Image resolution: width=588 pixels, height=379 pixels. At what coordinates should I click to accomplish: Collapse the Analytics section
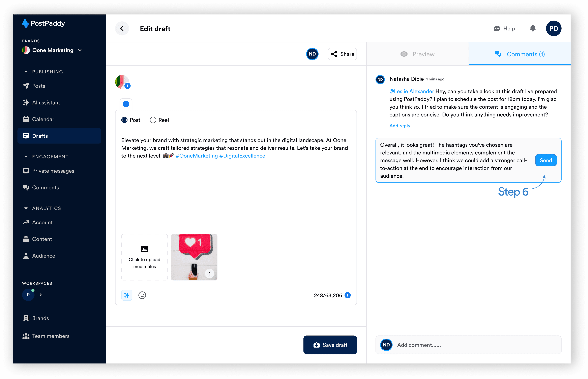[26, 208]
